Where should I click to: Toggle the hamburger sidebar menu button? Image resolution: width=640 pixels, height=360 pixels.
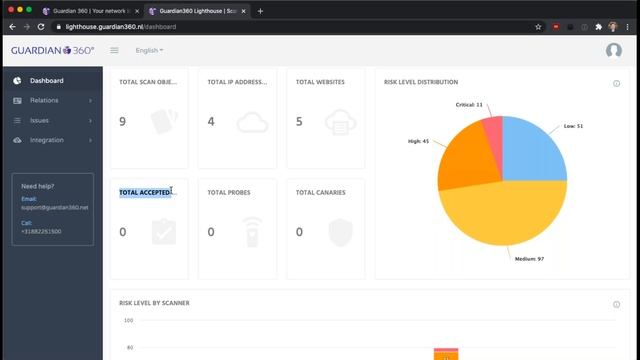pos(114,50)
